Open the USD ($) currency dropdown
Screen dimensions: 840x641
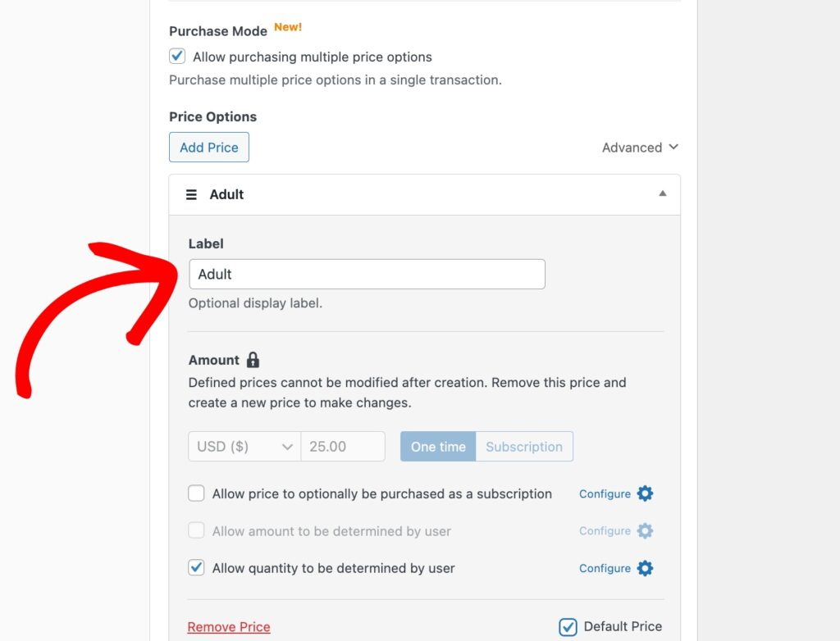244,447
